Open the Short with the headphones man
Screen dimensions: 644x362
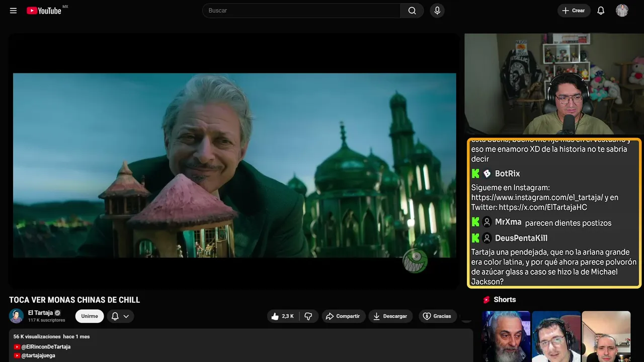(556, 336)
